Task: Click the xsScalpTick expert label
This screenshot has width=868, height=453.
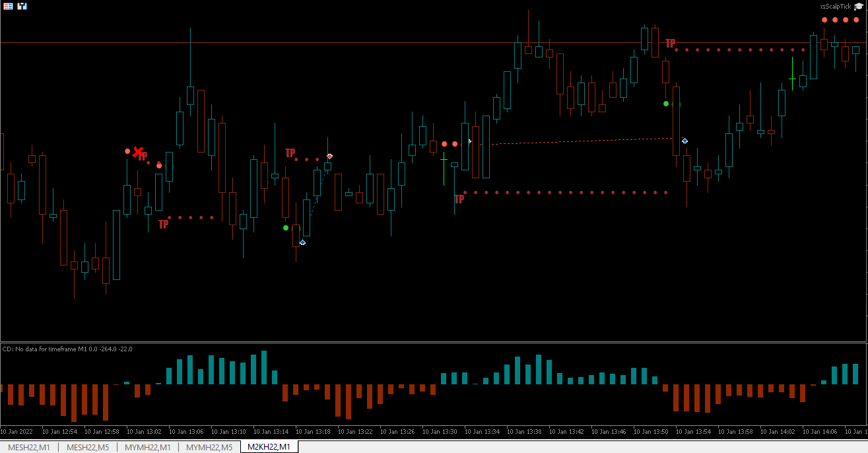Action: tap(836, 6)
